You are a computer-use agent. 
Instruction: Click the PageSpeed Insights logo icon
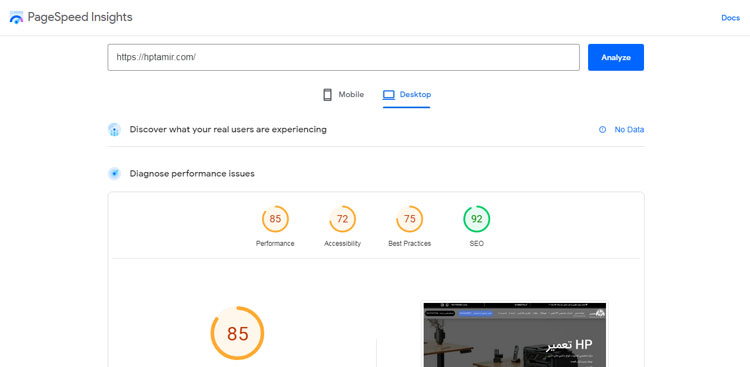coord(16,18)
